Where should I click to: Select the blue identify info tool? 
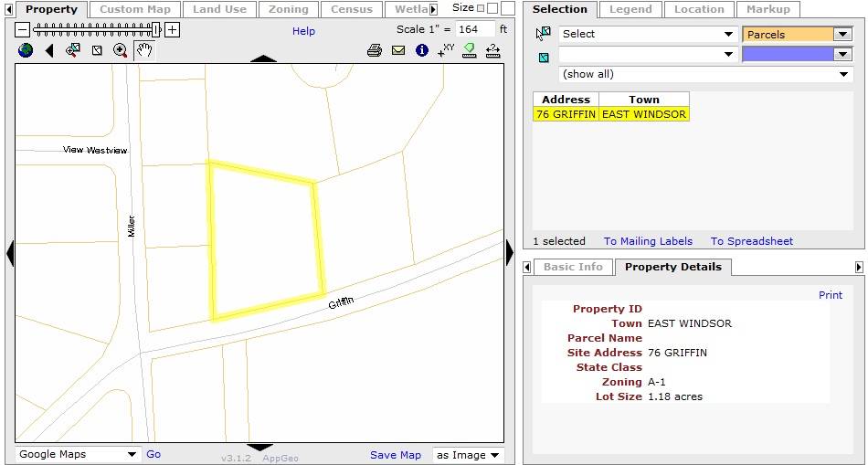pyautogui.click(x=422, y=51)
